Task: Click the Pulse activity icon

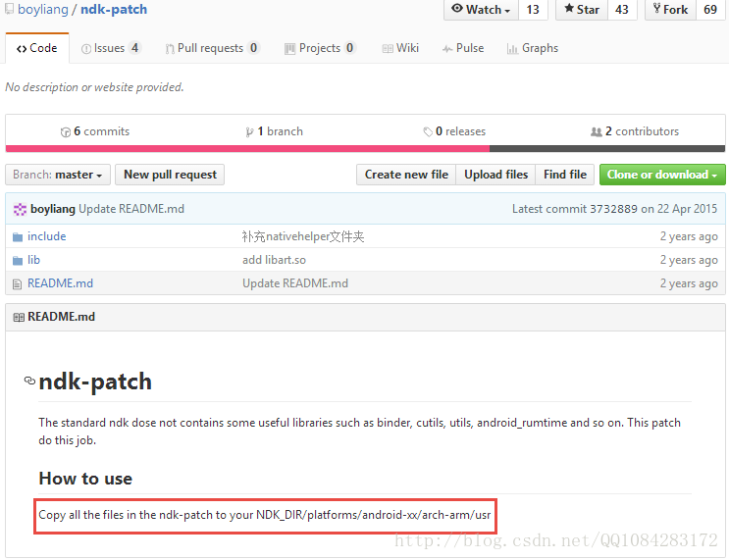Action: [447, 49]
